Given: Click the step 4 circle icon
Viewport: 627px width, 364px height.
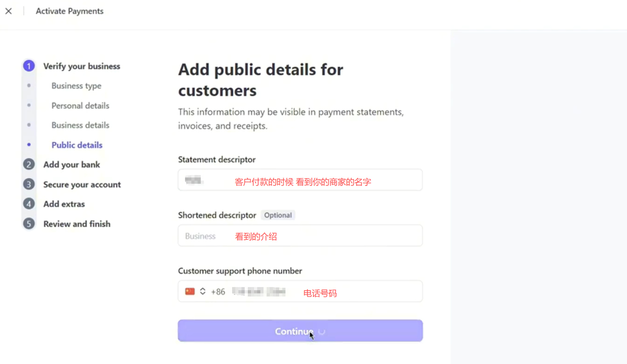Looking at the screenshot, I should 29,204.
